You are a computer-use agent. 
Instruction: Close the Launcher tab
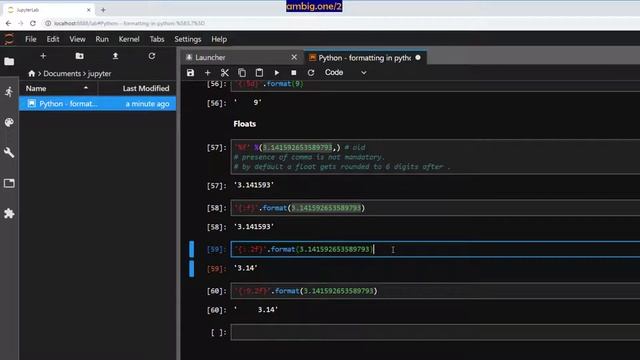pos(294,57)
